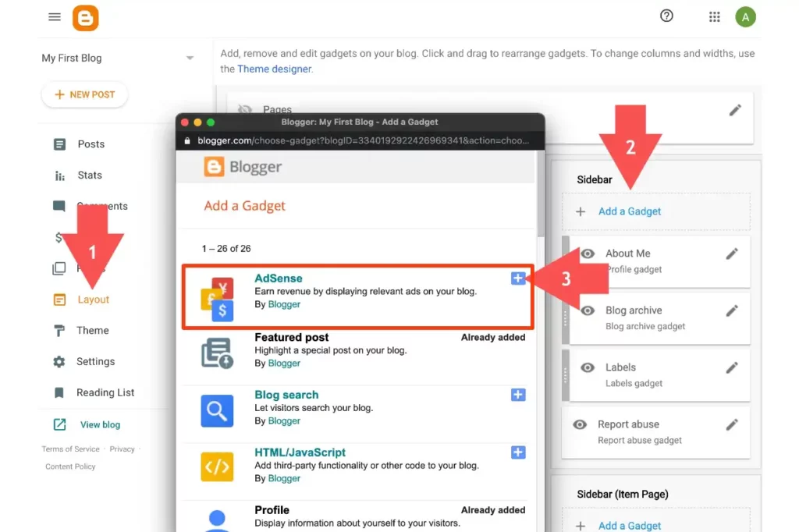Click the popup scrollbar thumb
The image size is (799, 532).
pos(540,195)
